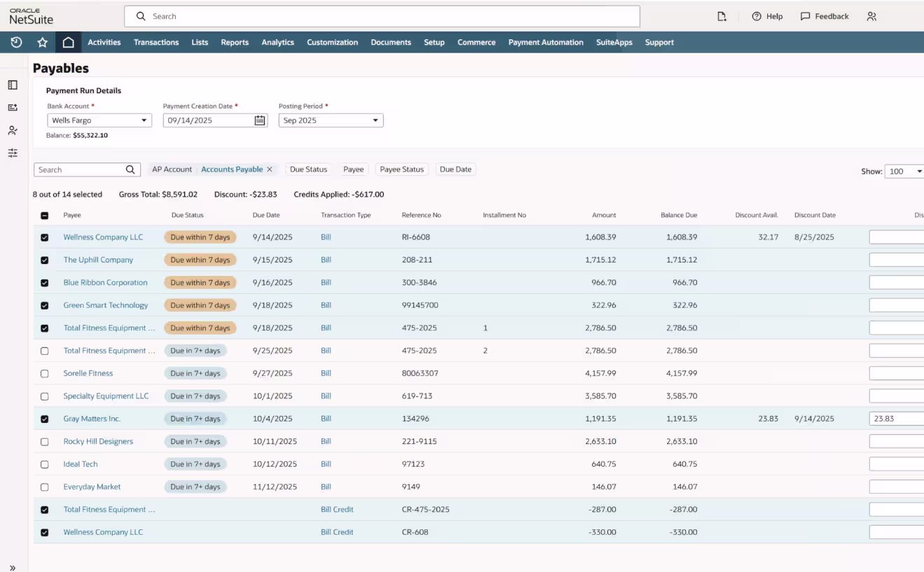The height and width of the screenshot is (572, 924).
Task: Toggle the side panel layout icon
Action: (13, 85)
